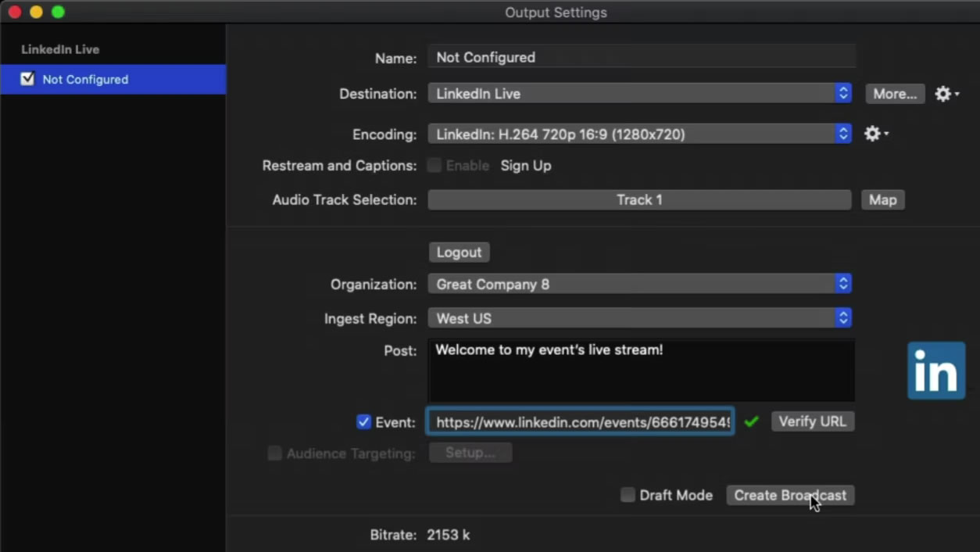980x552 pixels.
Task: Open the Encoding preset dropdown
Action: coord(639,134)
